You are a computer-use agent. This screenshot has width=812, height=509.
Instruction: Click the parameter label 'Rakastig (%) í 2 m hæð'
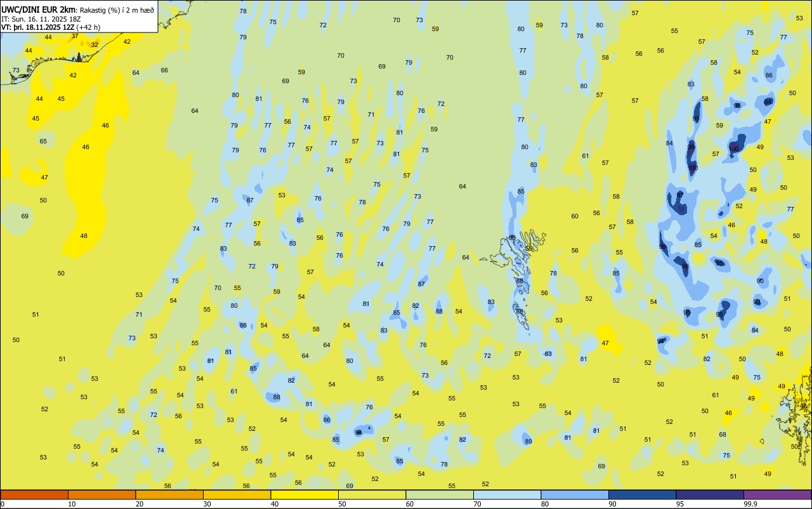[x=117, y=10]
